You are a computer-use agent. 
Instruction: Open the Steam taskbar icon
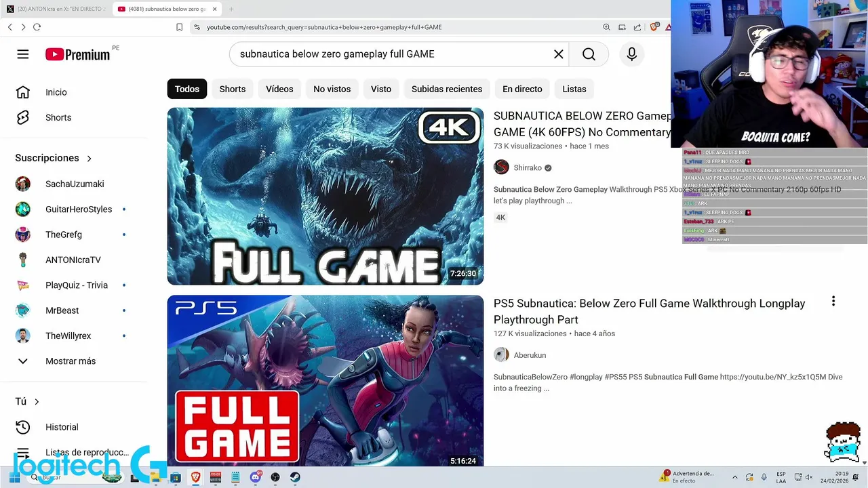coord(295,477)
